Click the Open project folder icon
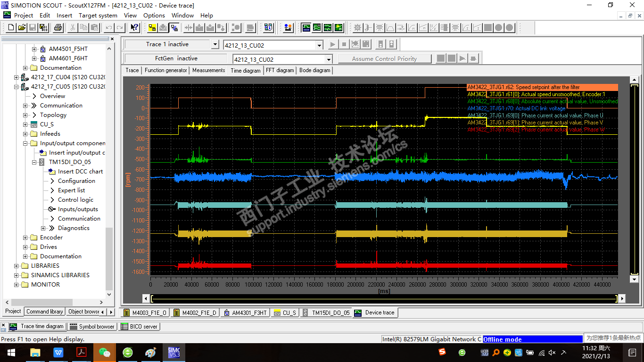 (22, 28)
